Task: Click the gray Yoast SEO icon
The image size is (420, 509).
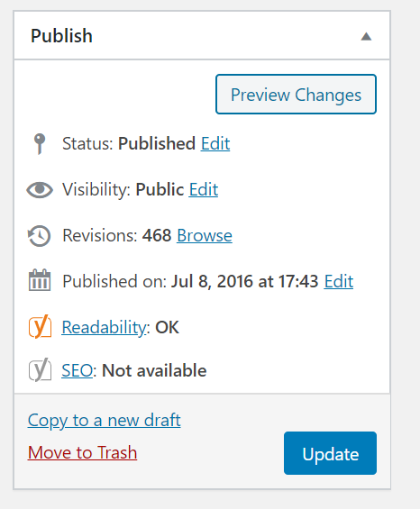Action: (x=40, y=369)
